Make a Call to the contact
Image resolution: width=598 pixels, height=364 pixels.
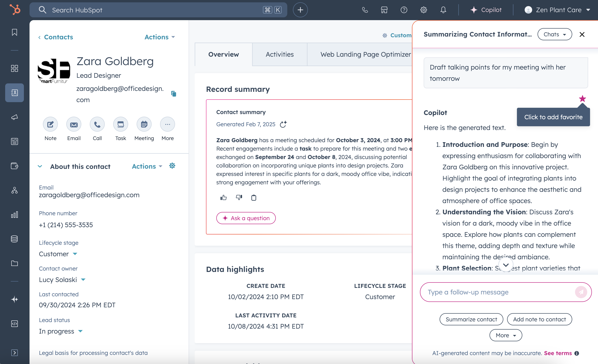[x=97, y=124]
